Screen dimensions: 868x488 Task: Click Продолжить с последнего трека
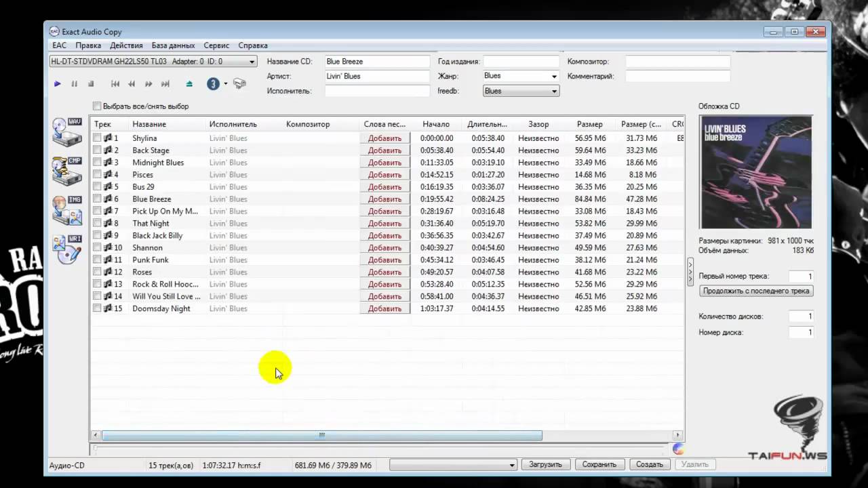click(756, 291)
